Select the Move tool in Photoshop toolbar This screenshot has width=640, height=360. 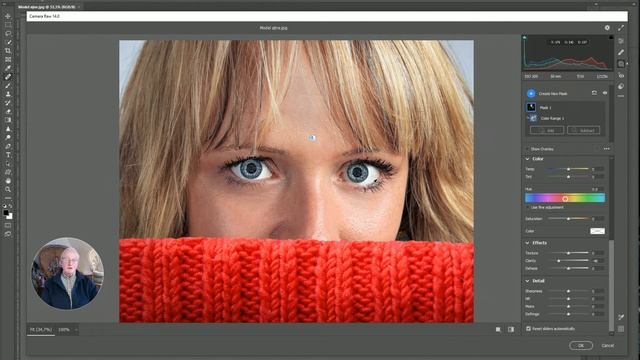8,16
